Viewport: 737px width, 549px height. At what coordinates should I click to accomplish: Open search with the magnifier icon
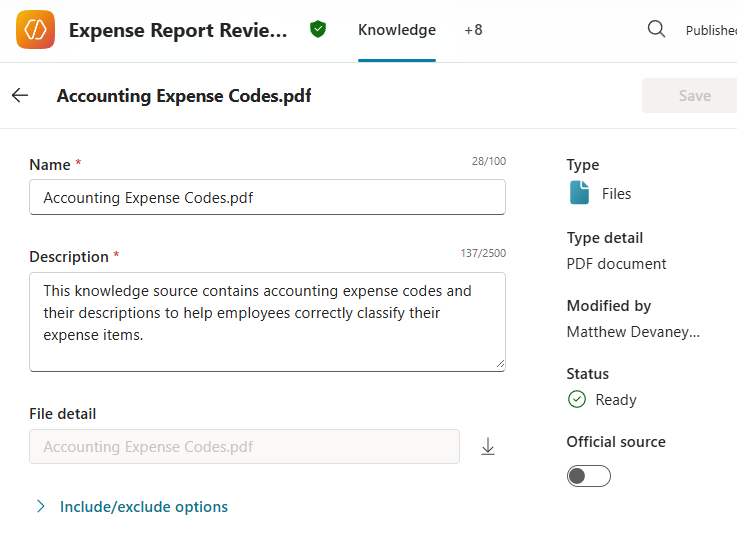(x=656, y=30)
